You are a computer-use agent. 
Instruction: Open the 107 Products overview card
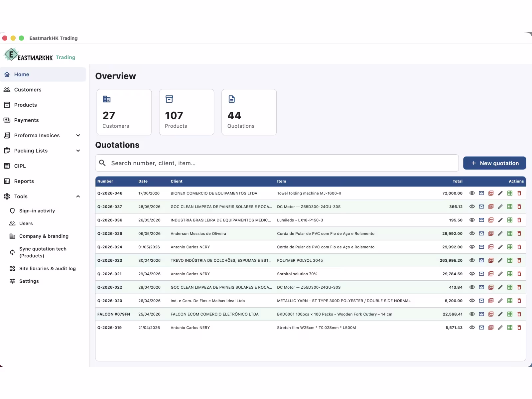(187, 112)
